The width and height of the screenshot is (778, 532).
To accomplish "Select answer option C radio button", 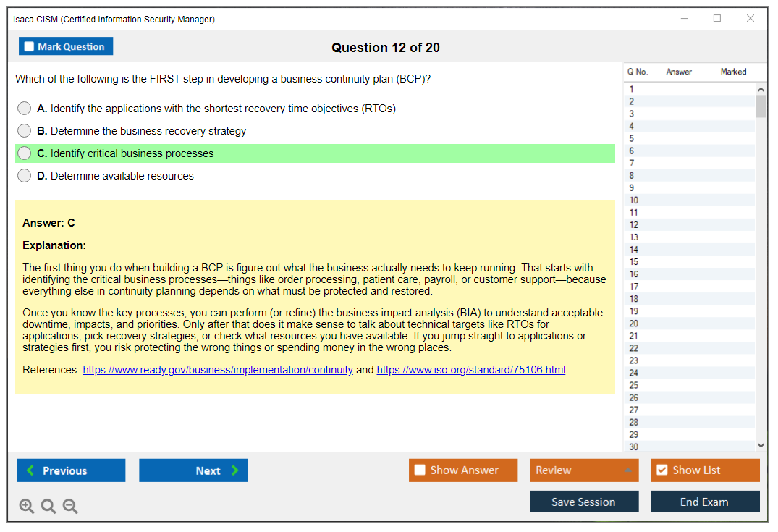I will point(24,153).
